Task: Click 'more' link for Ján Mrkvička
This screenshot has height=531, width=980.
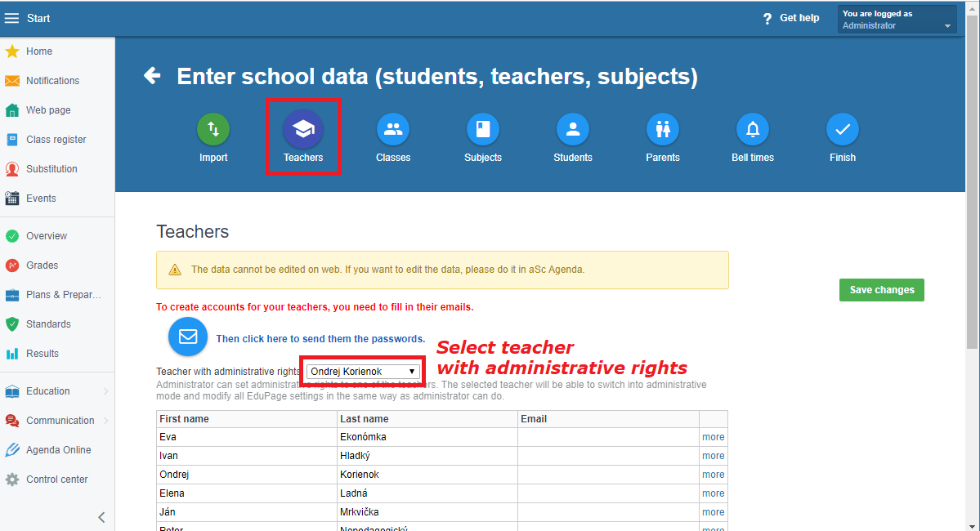Action: click(x=713, y=511)
